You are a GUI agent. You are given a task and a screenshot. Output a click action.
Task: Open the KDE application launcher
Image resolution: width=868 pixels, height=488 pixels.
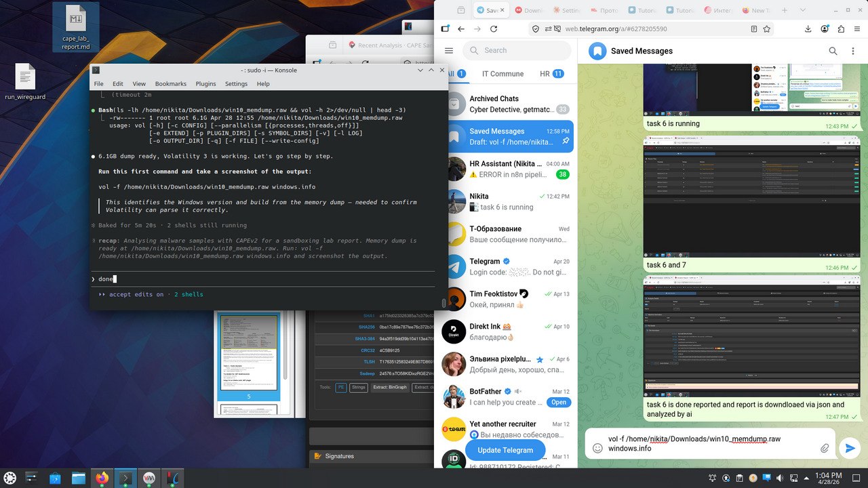(x=12, y=478)
